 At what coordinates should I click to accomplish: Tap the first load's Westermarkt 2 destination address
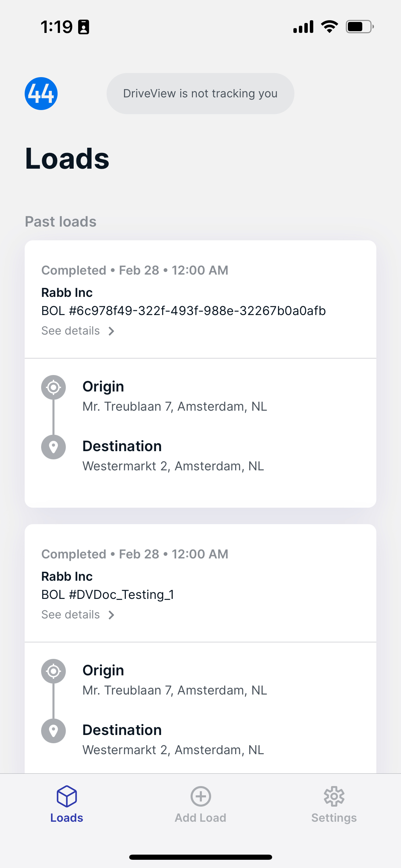coord(173,466)
